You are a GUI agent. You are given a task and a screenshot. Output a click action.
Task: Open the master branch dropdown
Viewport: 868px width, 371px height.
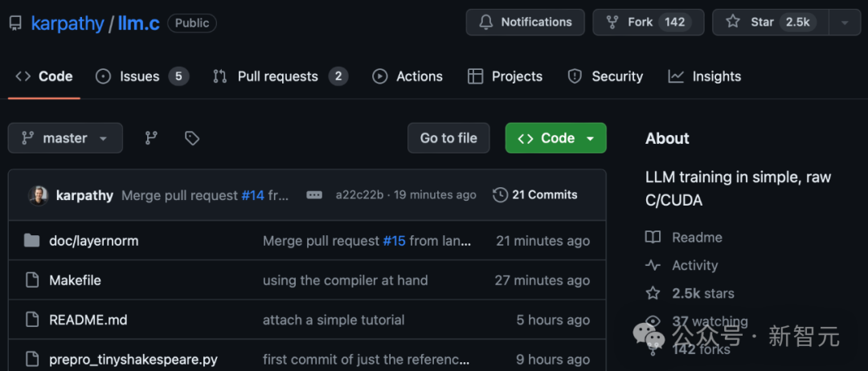click(65, 138)
